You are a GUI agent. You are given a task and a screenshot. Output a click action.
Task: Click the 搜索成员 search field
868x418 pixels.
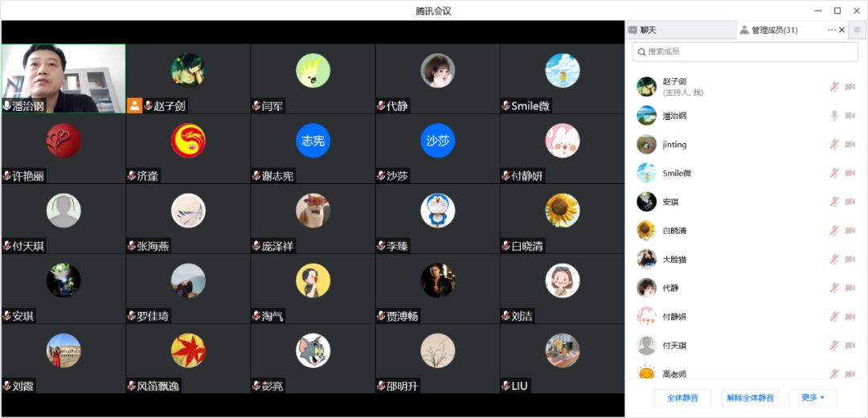[x=745, y=51]
